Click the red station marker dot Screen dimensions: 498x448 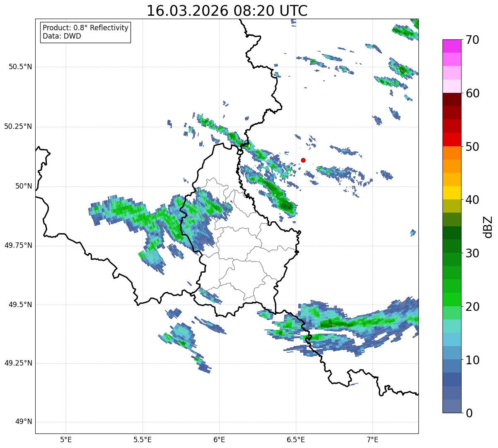303,160
